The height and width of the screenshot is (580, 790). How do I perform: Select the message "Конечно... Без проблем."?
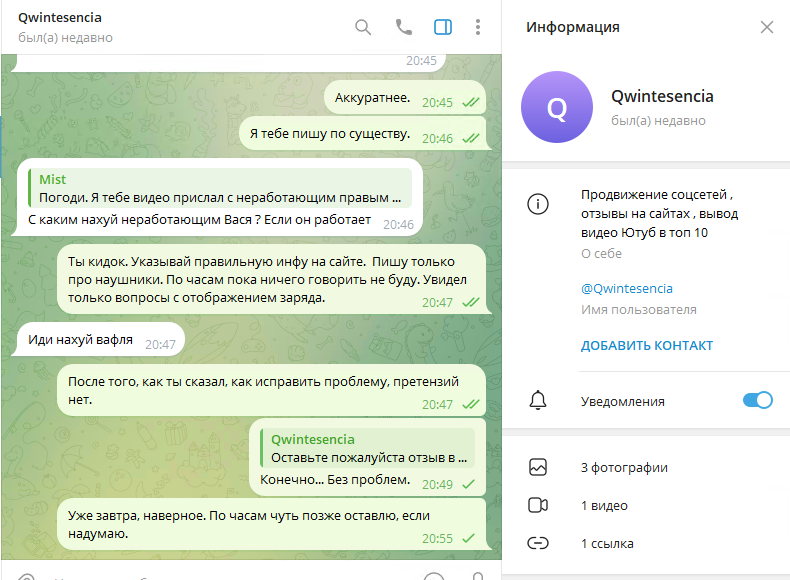pyautogui.click(x=368, y=457)
